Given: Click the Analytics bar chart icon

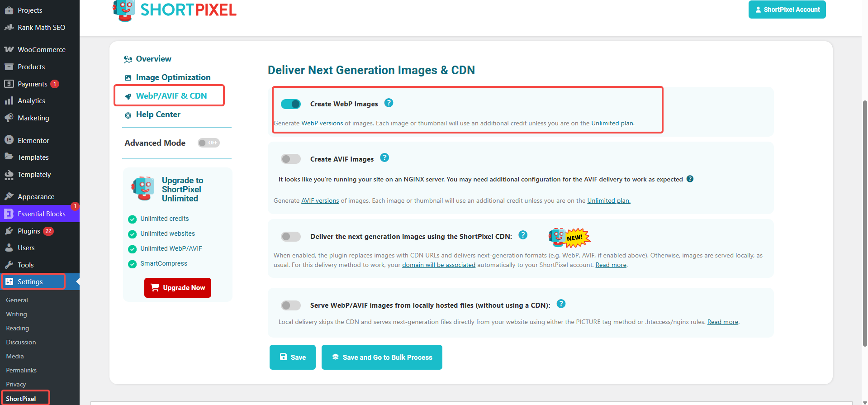Looking at the screenshot, I should pyautogui.click(x=9, y=100).
